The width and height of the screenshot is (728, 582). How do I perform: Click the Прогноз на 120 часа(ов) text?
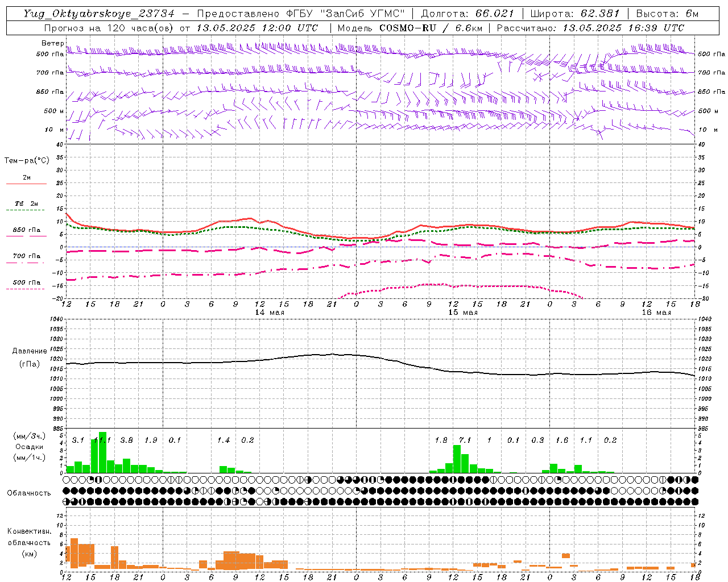[x=110, y=28]
